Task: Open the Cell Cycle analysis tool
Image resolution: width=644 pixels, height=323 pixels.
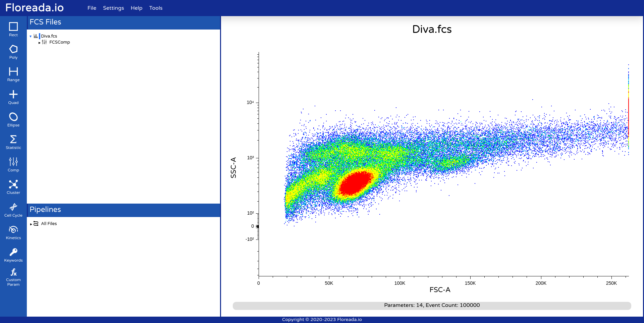Action: 13,209
